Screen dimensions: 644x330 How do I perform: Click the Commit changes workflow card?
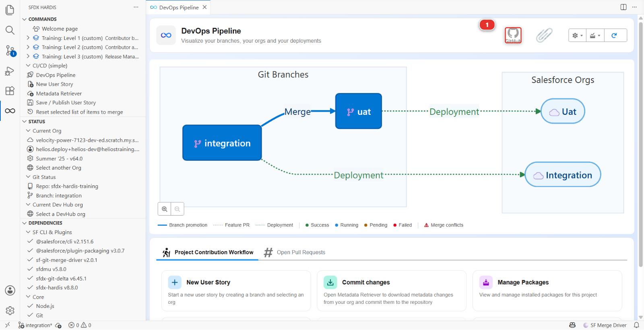(392, 291)
